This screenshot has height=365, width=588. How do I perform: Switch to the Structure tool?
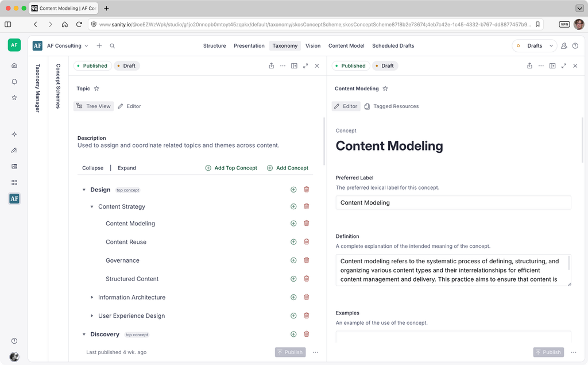[x=215, y=46]
